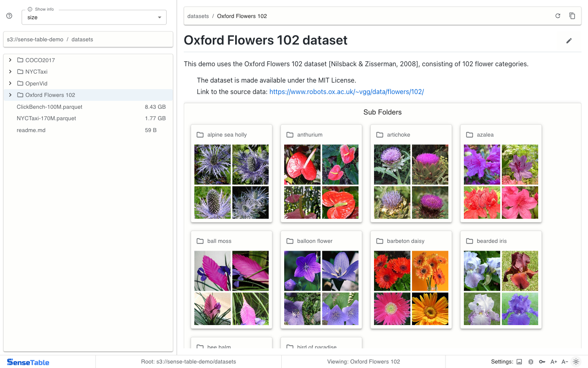The image size is (588, 368).
Task: Click the copy path icon
Action: click(572, 16)
